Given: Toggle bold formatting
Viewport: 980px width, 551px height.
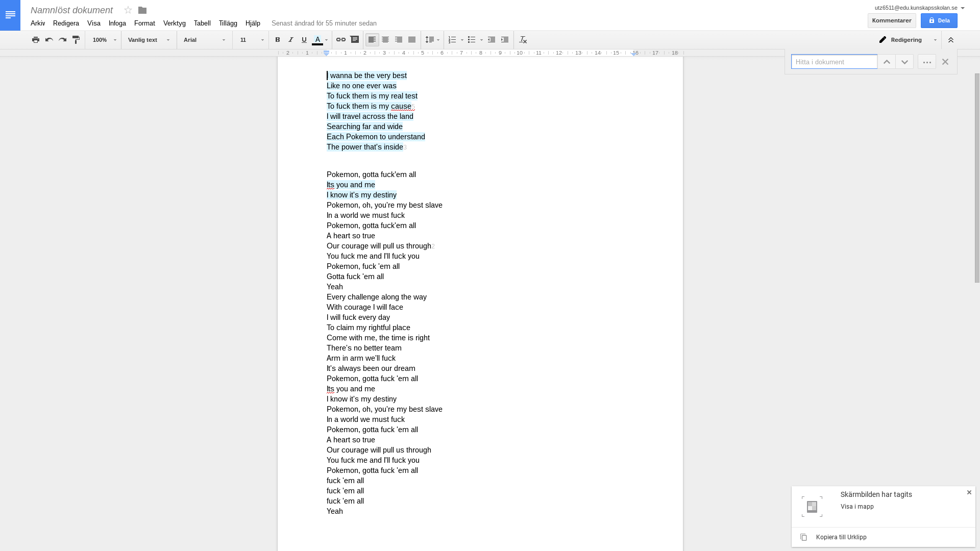Looking at the screenshot, I should 278,40.
